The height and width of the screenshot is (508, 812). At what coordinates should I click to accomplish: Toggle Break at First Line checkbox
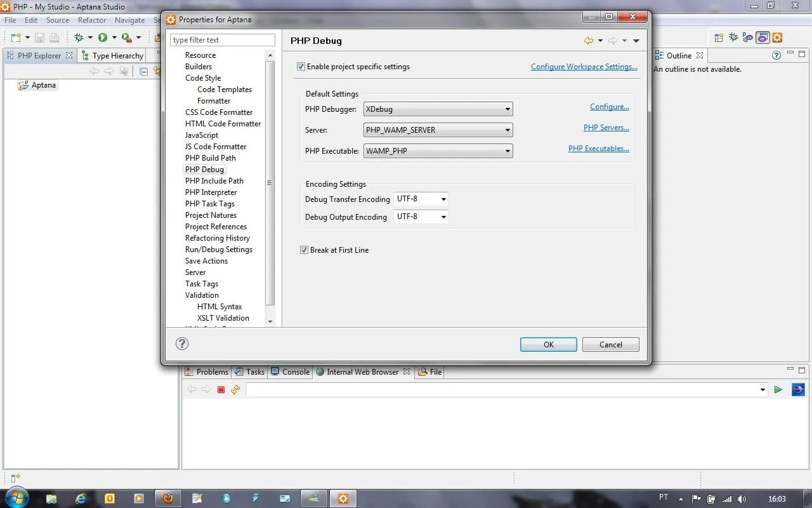[304, 250]
